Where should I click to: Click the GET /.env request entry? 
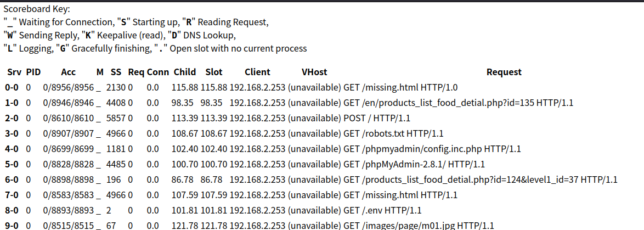tap(382, 211)
